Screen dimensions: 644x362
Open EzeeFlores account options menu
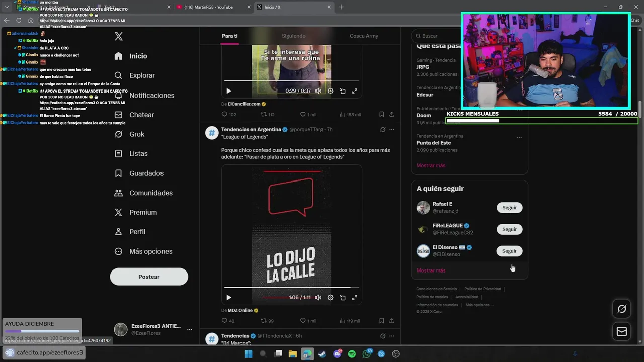[190, 330]
